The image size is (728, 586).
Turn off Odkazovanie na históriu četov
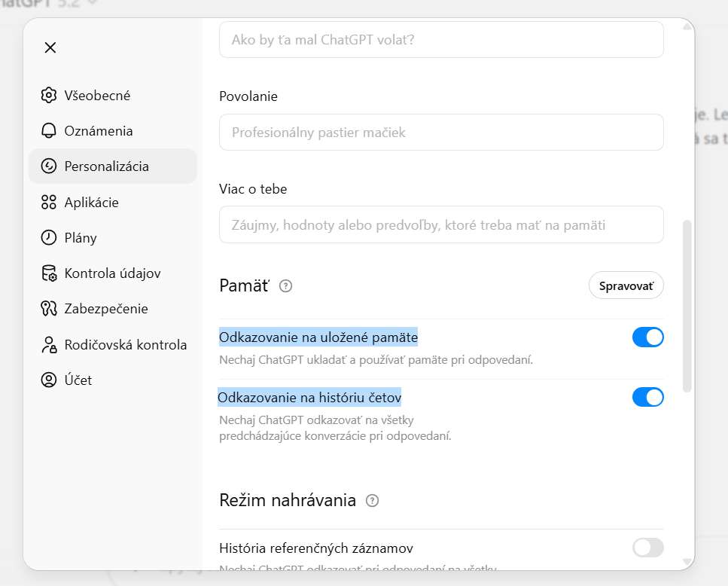point(647,397)
